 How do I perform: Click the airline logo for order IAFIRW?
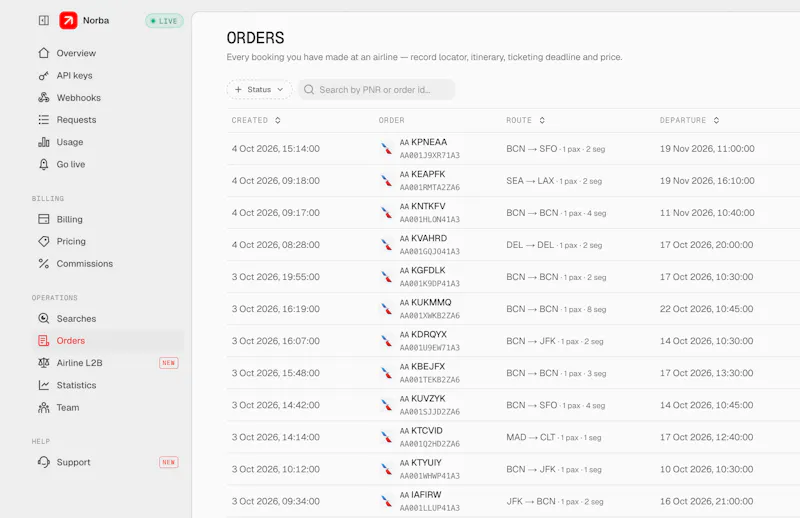386,501
